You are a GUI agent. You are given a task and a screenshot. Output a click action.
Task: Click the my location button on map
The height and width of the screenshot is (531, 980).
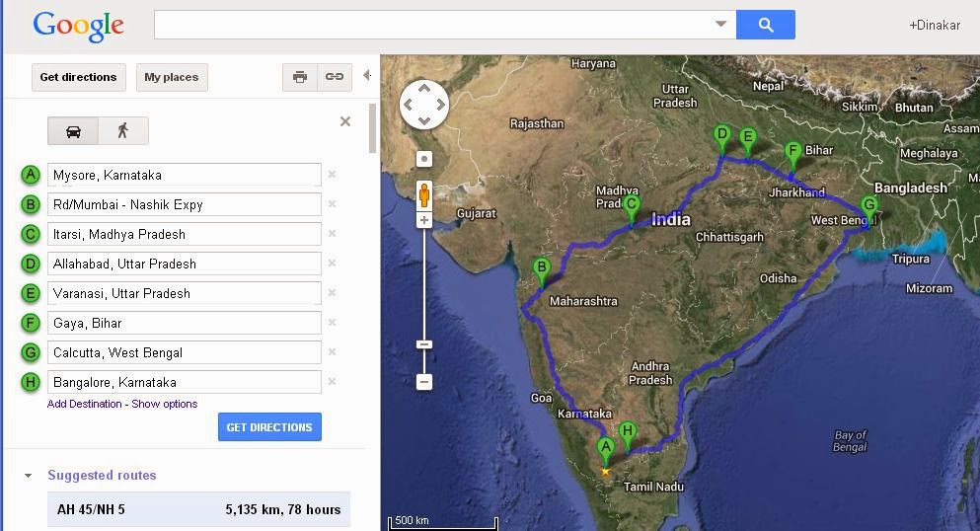tap(424, 159)
